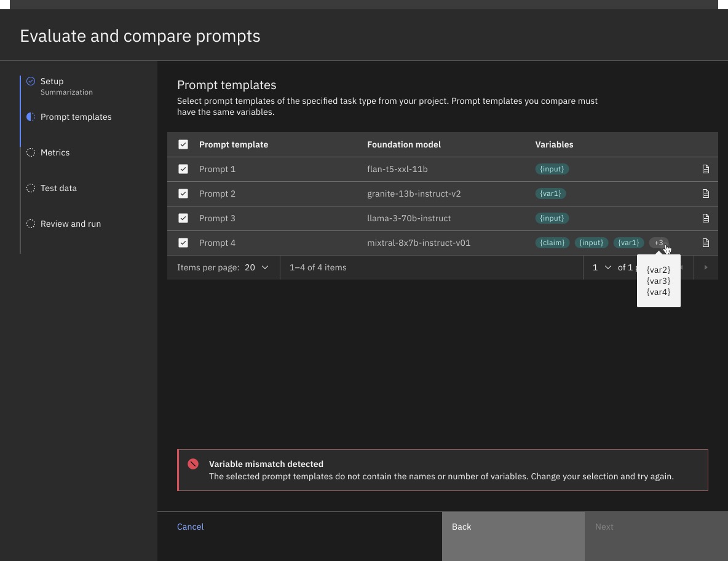This screenshot has height=561, width=728.
Task: Click the Prompt 1 name cell
Action: tap(217, 169)
